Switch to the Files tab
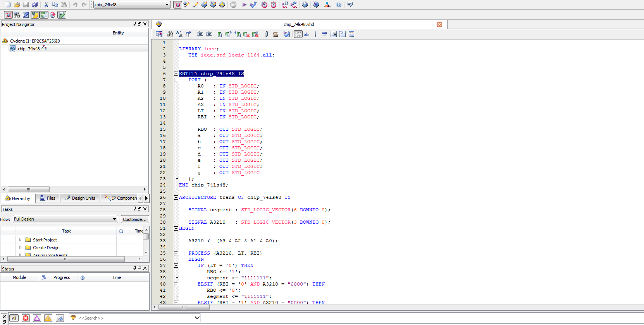Viewport: 644px width, 325px height. 48,198
